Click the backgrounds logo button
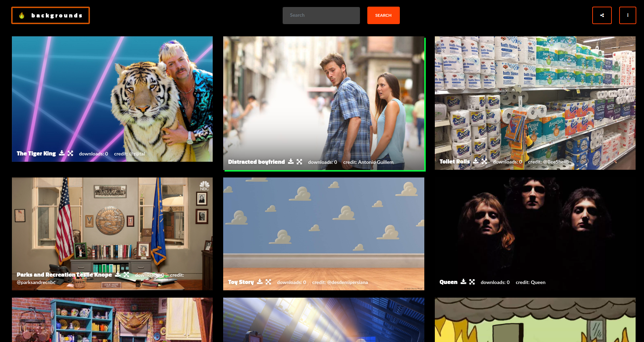Screen dimensions: 644x342 (x=50, y=15)
